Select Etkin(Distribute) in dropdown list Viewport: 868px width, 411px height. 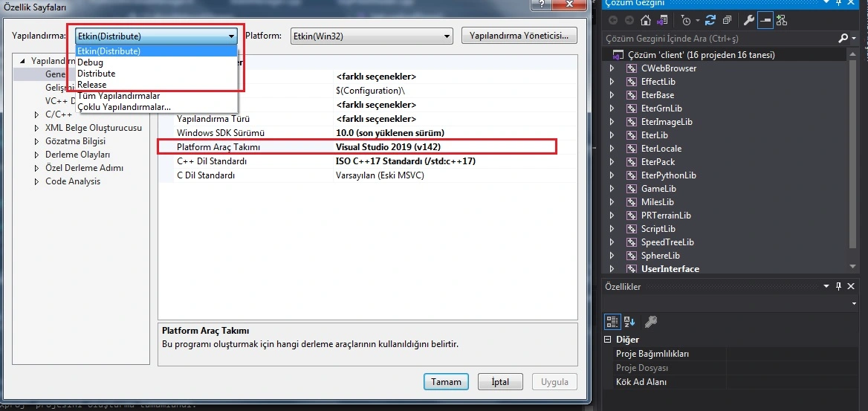(x=157, y=51)
